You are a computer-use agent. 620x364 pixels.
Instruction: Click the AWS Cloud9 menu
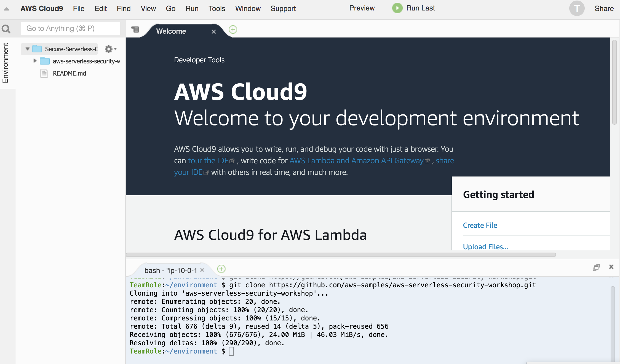click(42, 9)
